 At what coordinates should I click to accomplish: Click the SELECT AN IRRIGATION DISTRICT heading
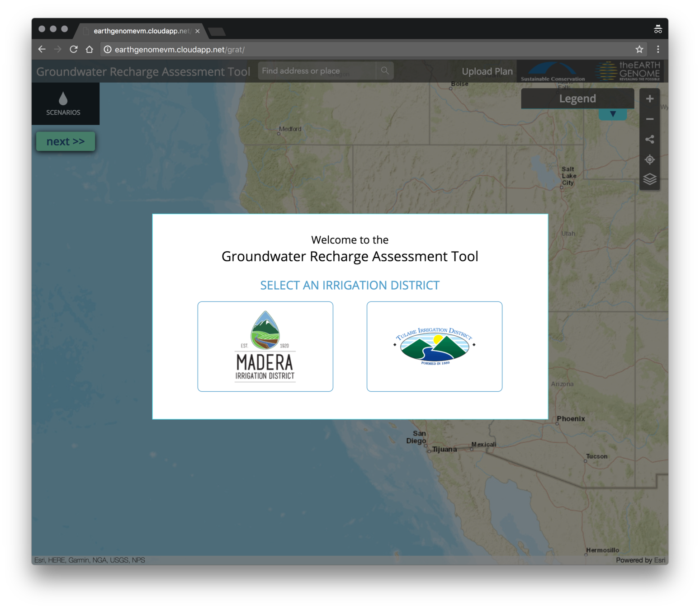(350, 285)
